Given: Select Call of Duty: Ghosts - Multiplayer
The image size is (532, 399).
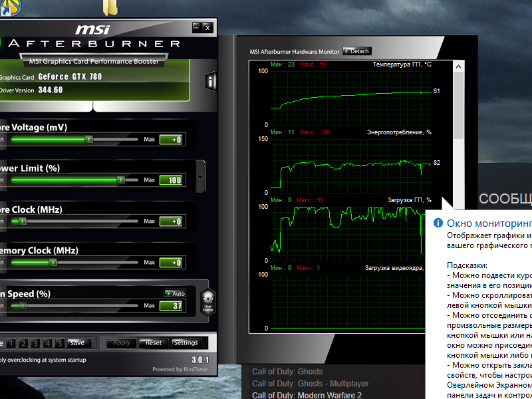Looking at the screenshot, I should [310, 384].
